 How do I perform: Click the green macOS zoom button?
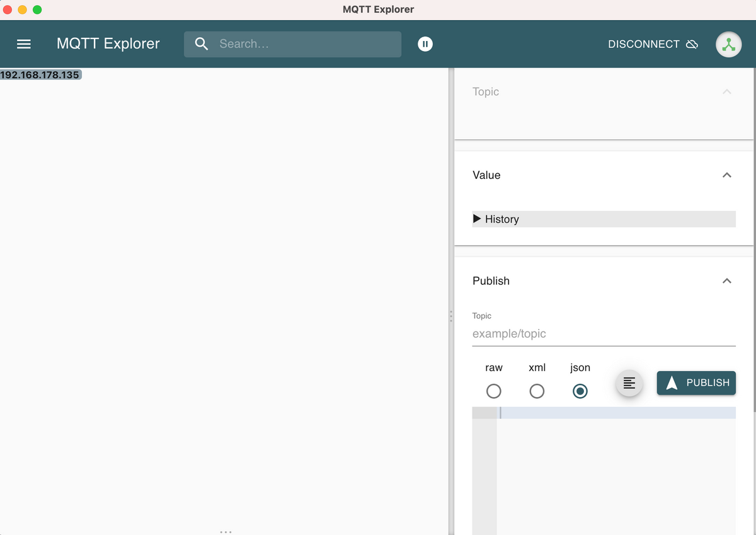point(37,9)
